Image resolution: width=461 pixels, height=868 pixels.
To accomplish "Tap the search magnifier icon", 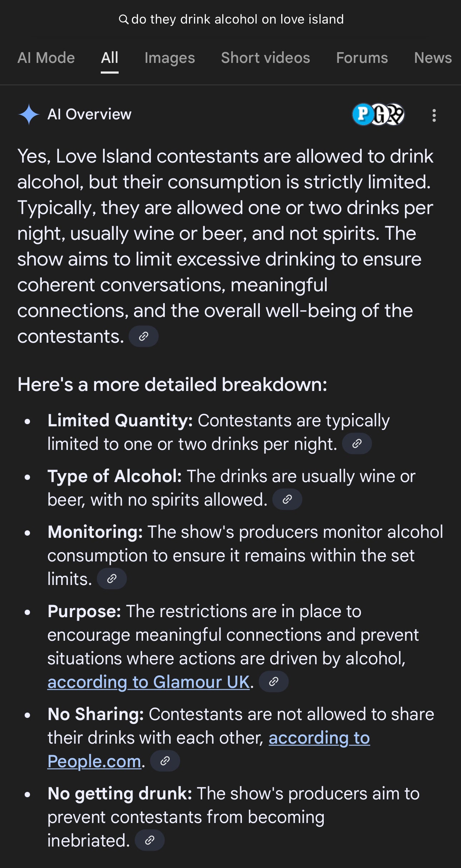I will tap(123, 19).
